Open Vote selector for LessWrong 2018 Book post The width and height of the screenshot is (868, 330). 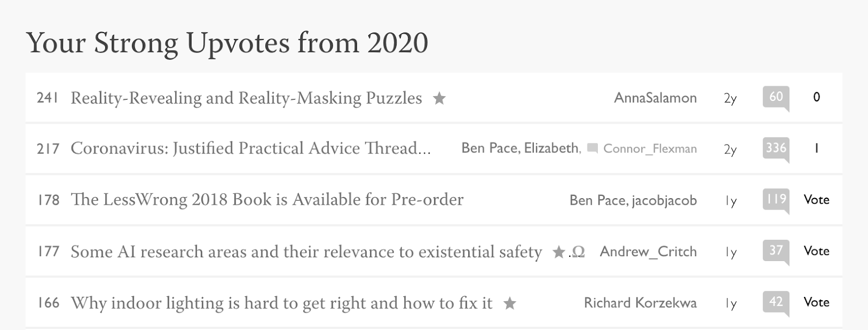coord(816,200)
